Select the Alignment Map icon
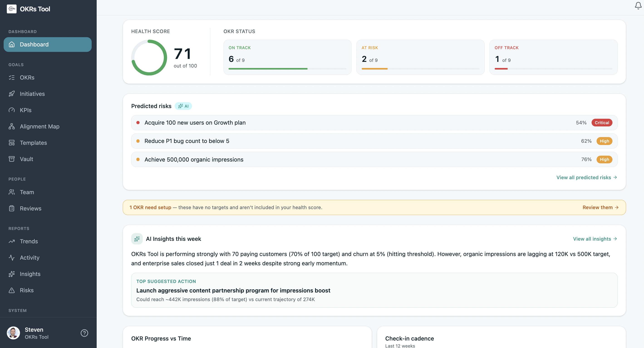 [12, 126]
